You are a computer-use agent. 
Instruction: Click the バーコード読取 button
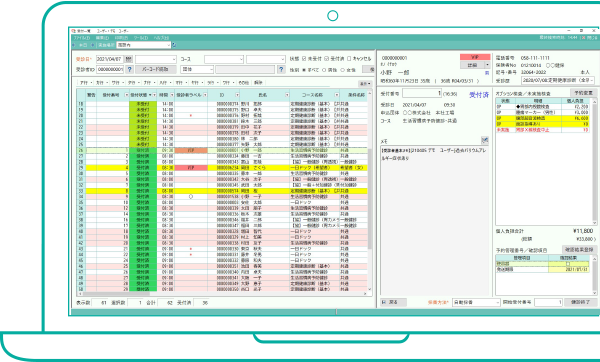(x=155, y=69)
